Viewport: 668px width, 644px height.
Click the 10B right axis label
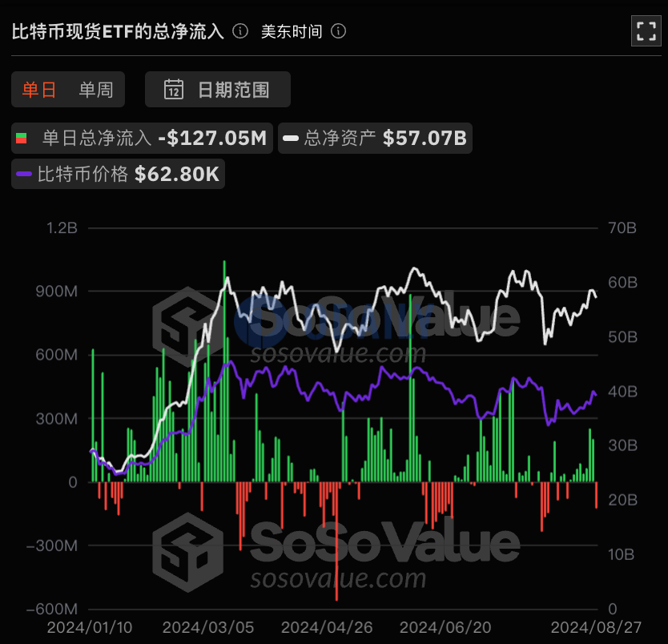point(621,554)
